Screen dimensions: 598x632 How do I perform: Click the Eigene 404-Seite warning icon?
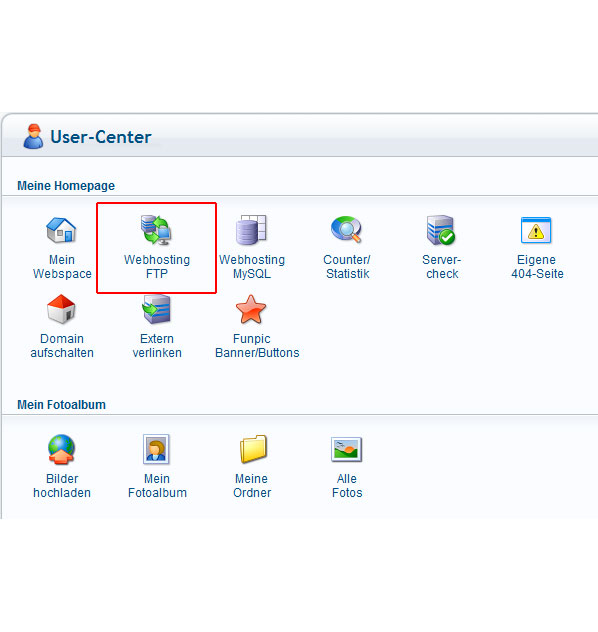click(x=536, y=230)
